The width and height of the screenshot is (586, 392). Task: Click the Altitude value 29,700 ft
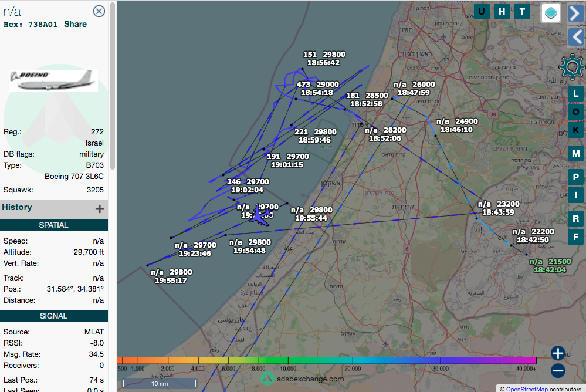tap(89, 252)
